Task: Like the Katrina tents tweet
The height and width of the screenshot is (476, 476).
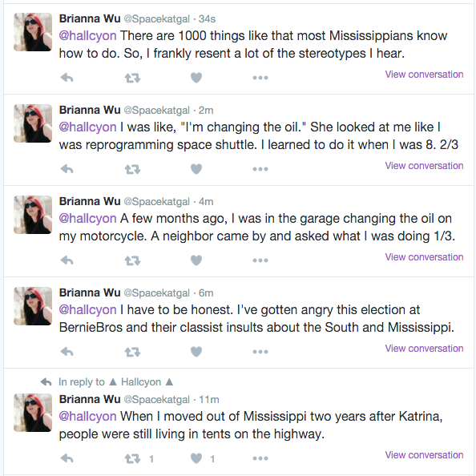Action: [196, 458]
